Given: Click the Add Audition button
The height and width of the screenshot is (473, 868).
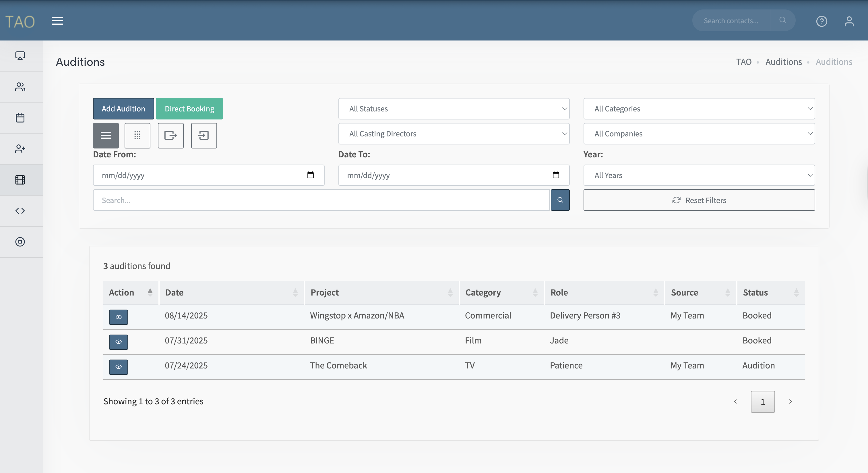Looking at the screenshot, I should [123, 109].
